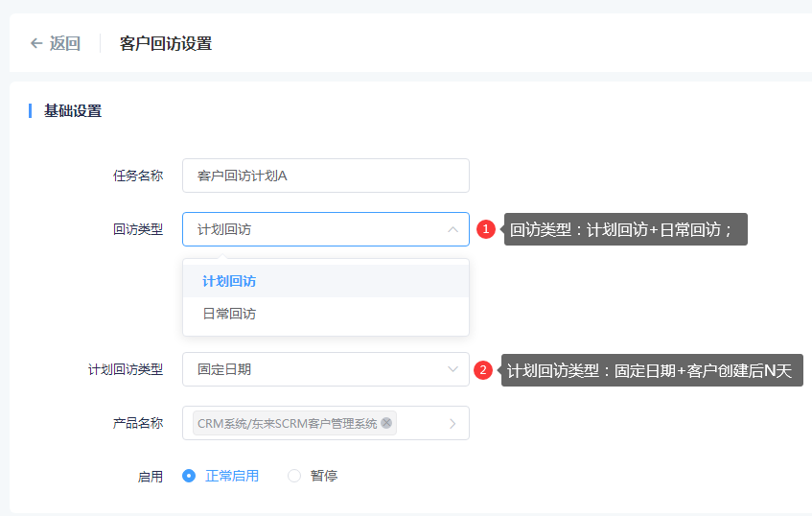Click the 计划回访类型 field label

(x=126, y=369)
